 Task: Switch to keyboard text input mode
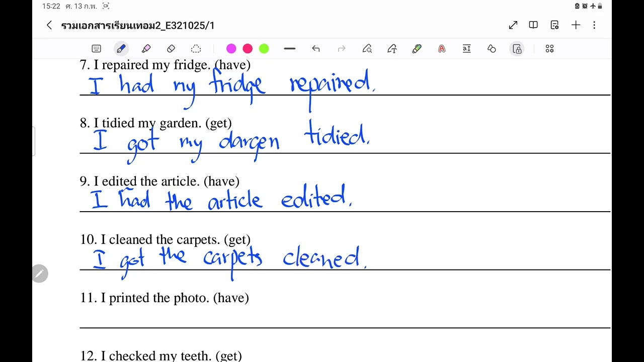[x=97, y=49]
